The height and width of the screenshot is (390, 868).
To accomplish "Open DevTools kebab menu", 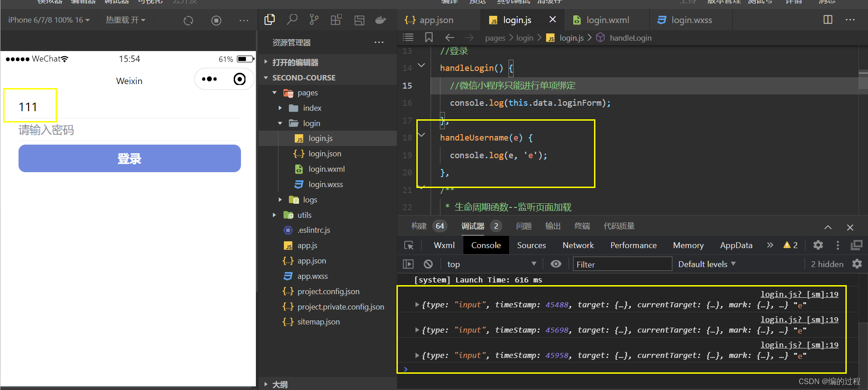I will click(838, 245).
